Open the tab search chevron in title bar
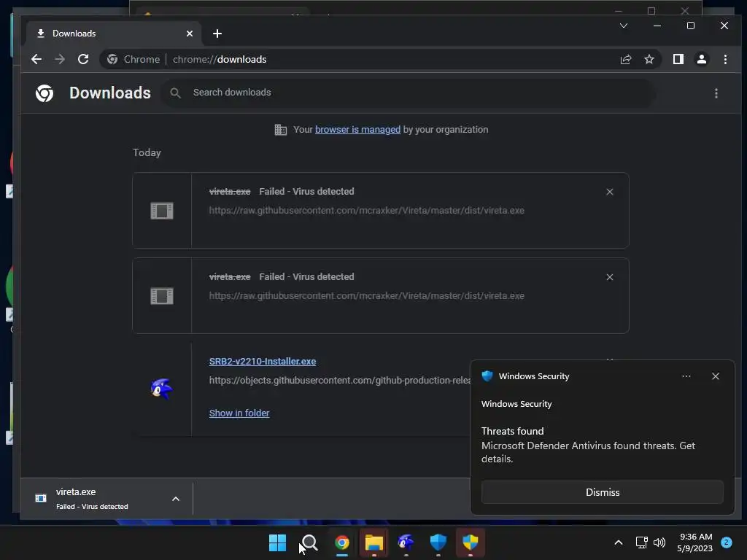This screenshot has width=747, height=560. pos(624,26)
